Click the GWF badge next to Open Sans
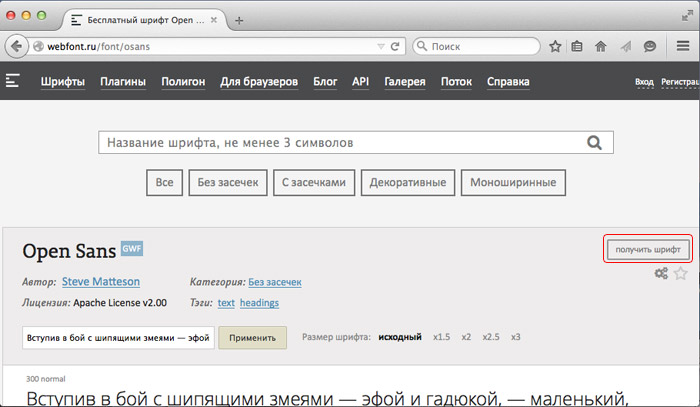This screenshot has width=700, height=407. point(132,249)
